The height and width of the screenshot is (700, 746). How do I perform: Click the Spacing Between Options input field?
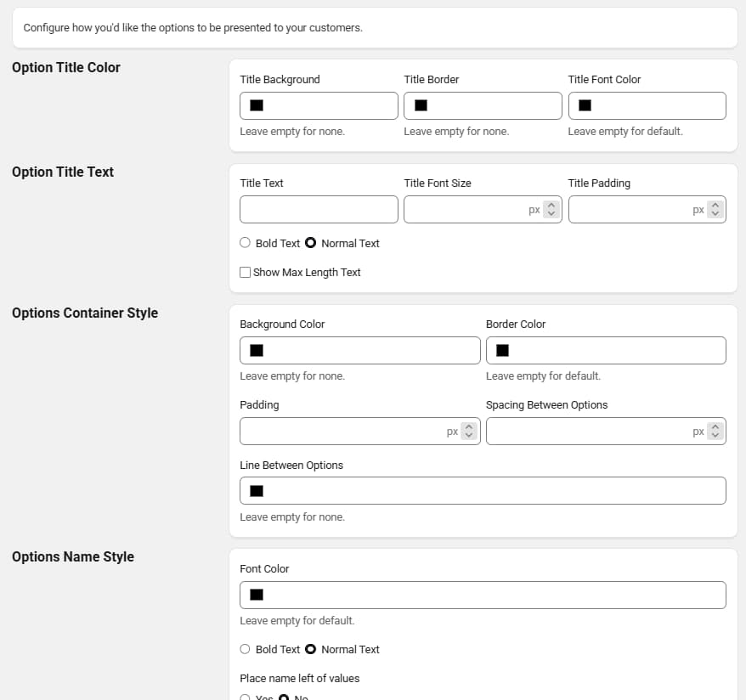coord(606,432)
